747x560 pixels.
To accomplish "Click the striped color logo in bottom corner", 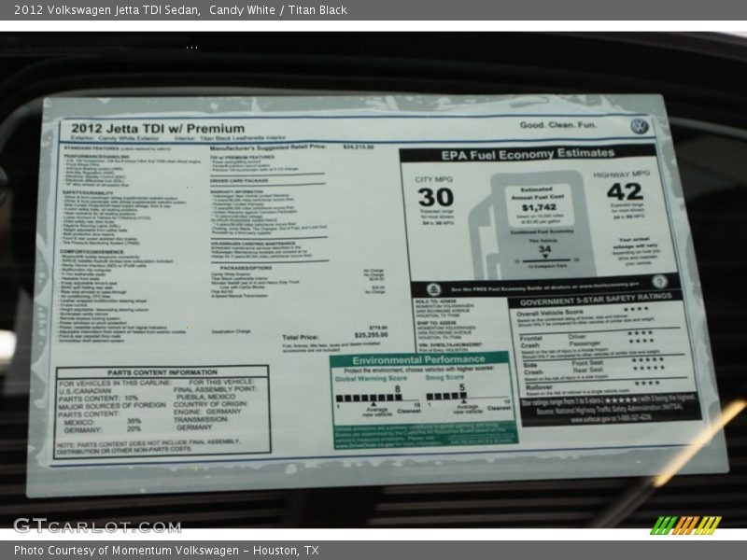I will tap(685, 525).
